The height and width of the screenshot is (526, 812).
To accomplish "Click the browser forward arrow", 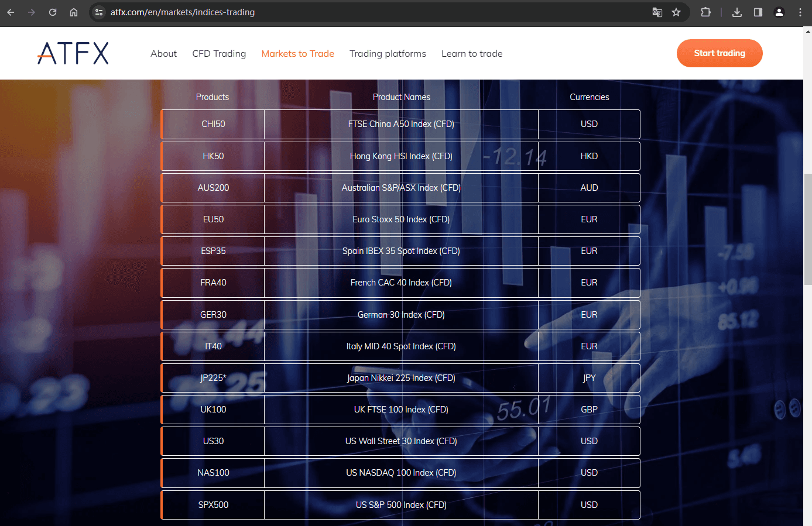I will pos(32,12).
